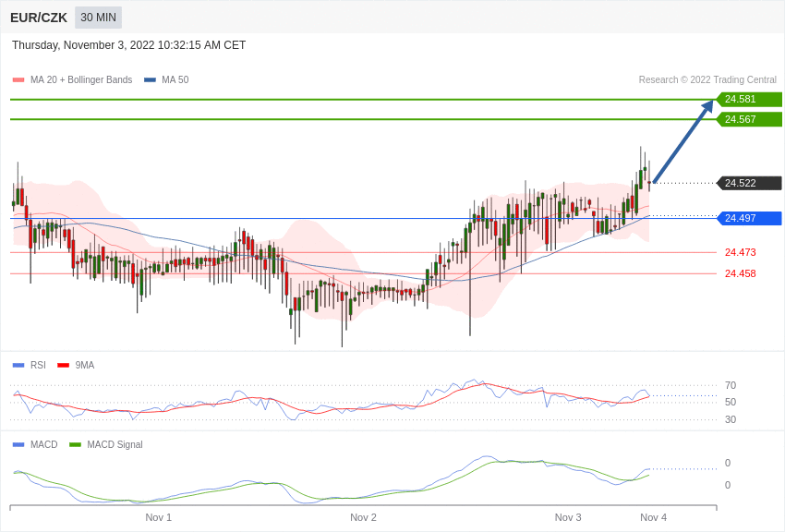The width and height of the screenshot is (785, 532).
Task: Click the blue RSI legend swatch
Action: pos(18,366)
